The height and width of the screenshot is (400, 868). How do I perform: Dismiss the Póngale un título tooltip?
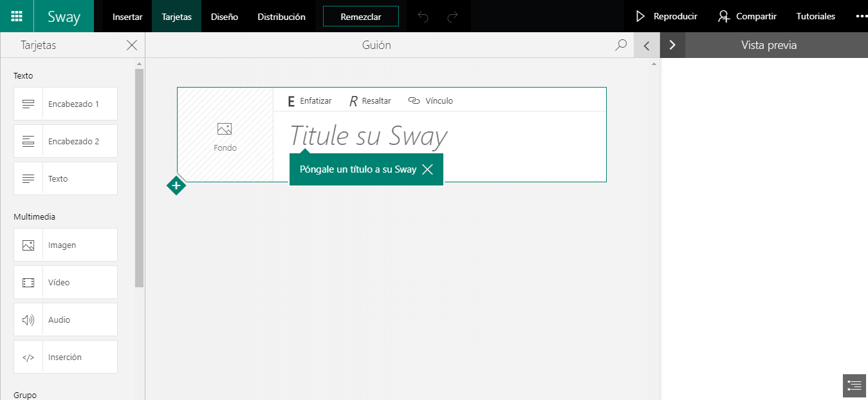(x=428, y=170)
